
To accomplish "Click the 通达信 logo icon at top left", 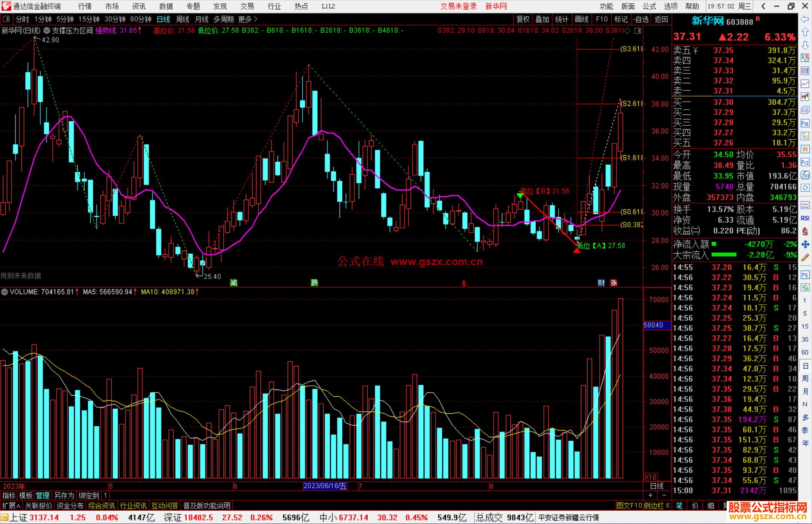I will point(6,6).
